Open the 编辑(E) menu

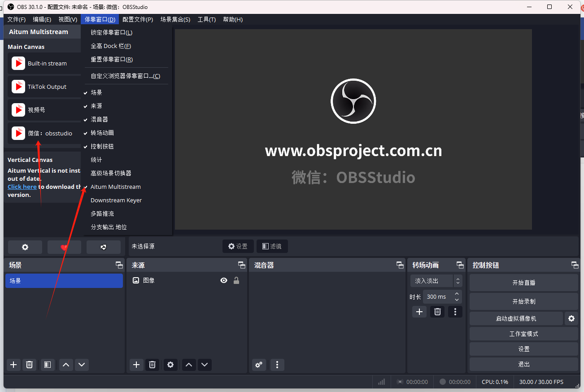point(42,19)
